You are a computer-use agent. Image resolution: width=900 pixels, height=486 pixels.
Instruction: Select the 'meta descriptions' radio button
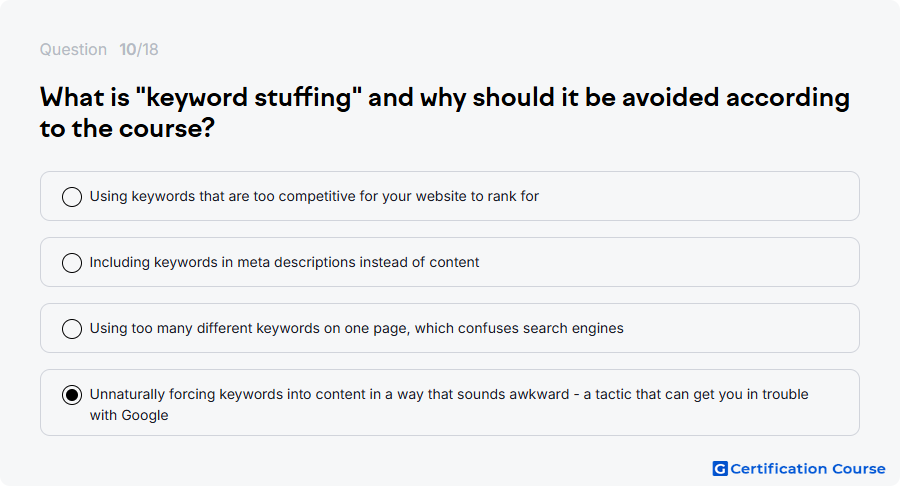point(72,263)
